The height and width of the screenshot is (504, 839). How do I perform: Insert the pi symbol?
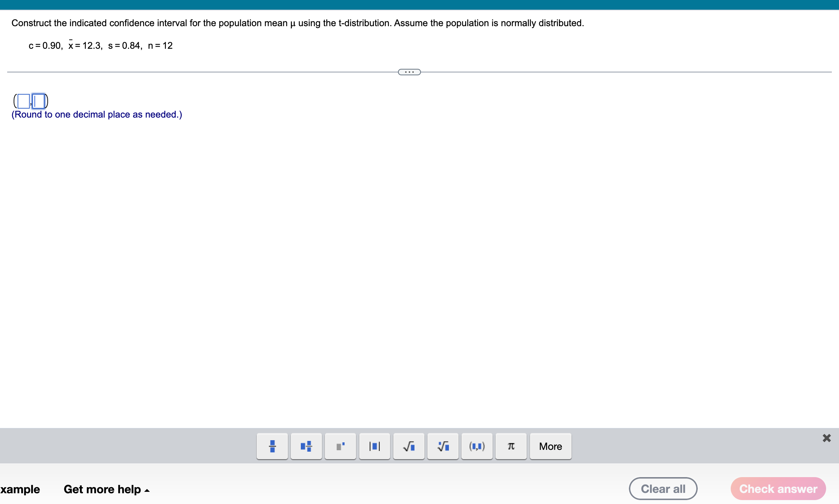pos(511,446)
